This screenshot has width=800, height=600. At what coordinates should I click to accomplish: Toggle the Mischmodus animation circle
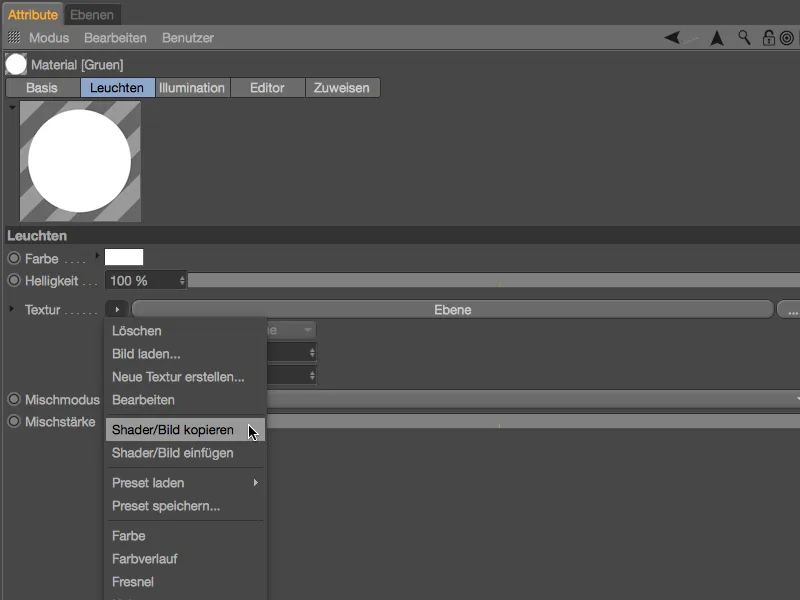14,399
